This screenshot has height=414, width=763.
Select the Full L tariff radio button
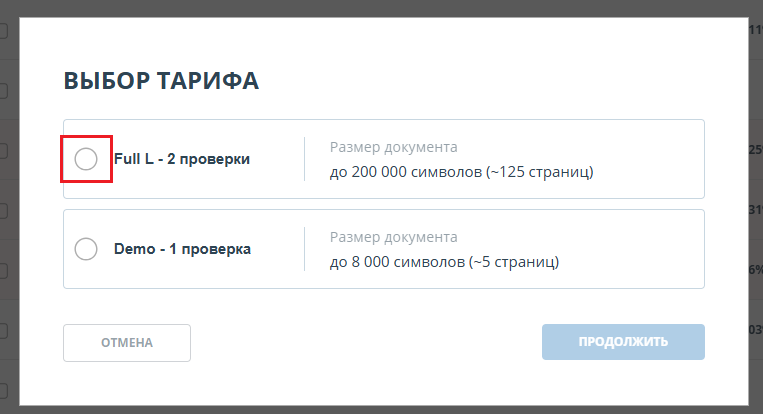[86, 159]
